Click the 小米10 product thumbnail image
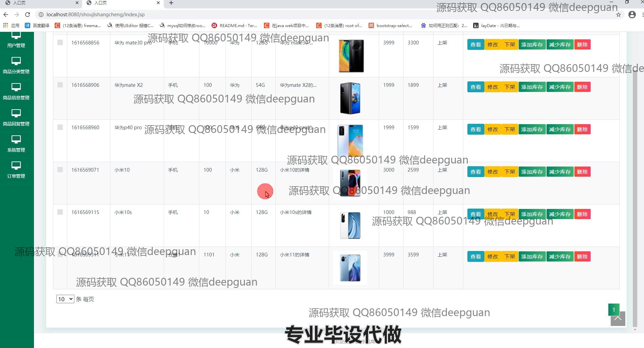This screenshot has width=644, height=348. 350,183
